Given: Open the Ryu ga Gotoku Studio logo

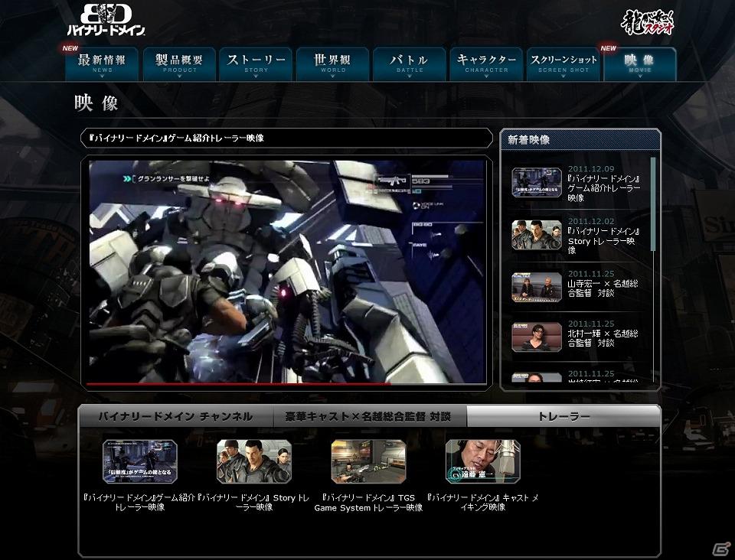Looking at the screenshot, I should (x=648, y=22).
